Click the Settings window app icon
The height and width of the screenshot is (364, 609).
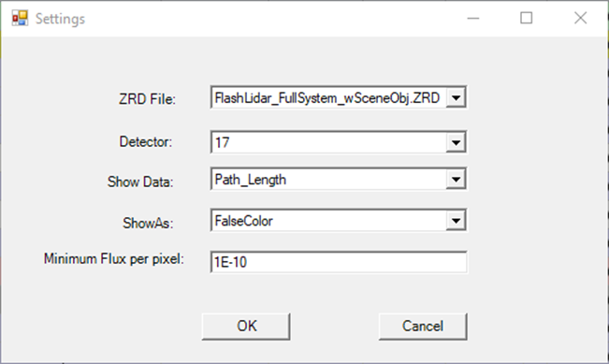(x=20, y=19)
